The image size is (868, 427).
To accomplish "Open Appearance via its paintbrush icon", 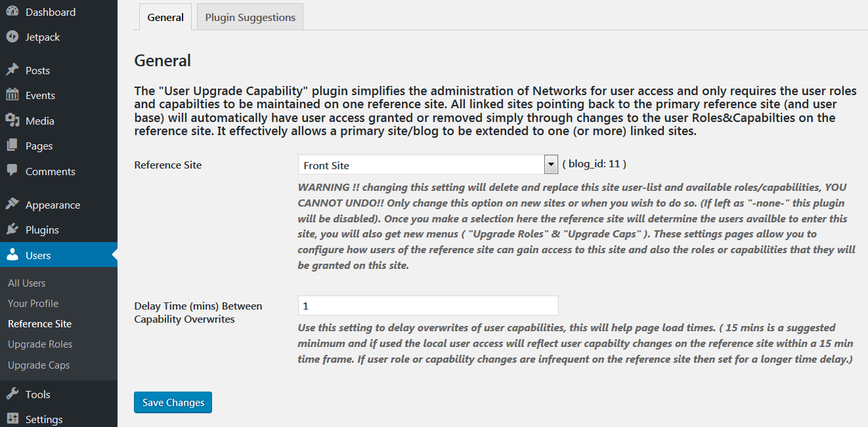I will click(12, 205).
